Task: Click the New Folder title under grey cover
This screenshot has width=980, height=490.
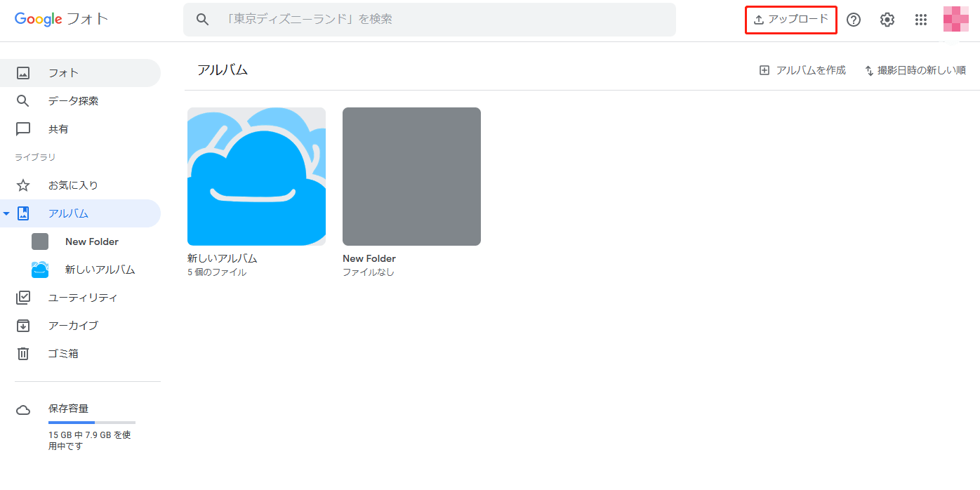Action: [x=369, y=258]
